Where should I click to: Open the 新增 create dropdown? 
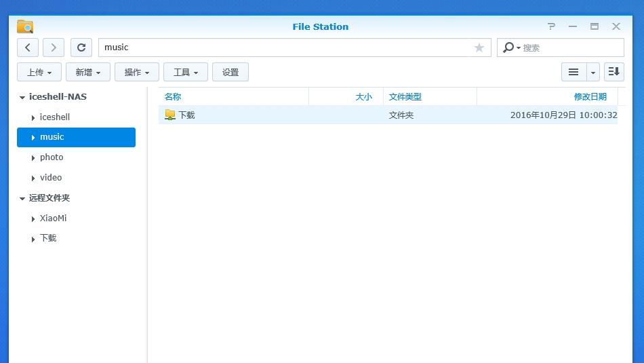click(x=88, y=72)
